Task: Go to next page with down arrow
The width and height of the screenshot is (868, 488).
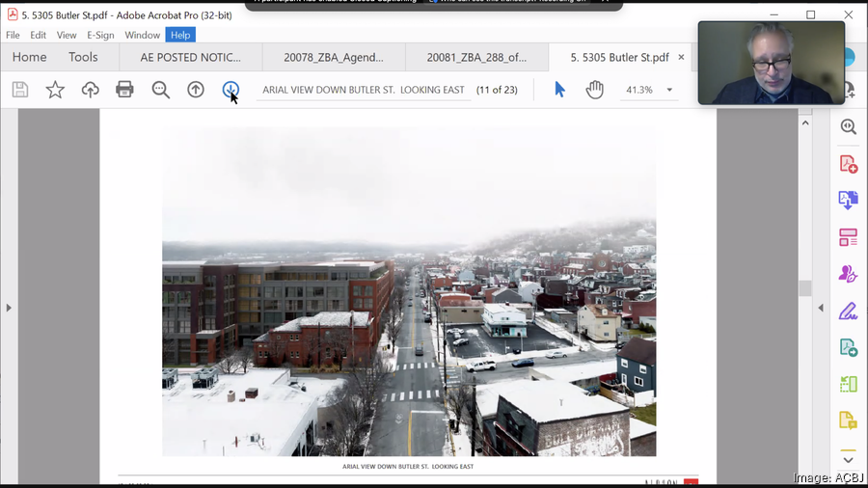Action: pos(231,90)
